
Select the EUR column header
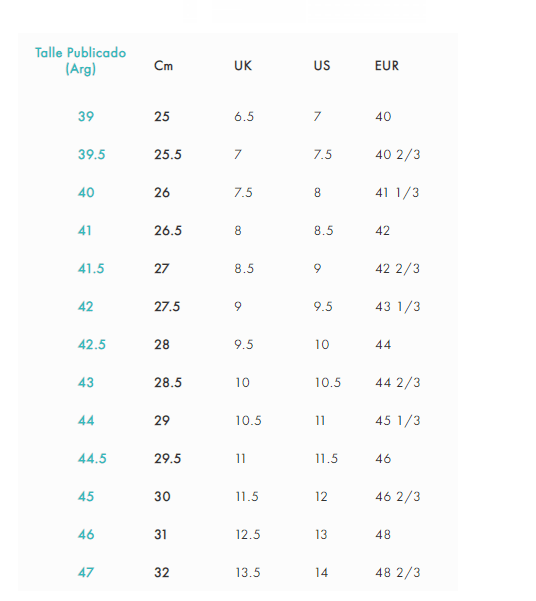(x=386, y=66)
